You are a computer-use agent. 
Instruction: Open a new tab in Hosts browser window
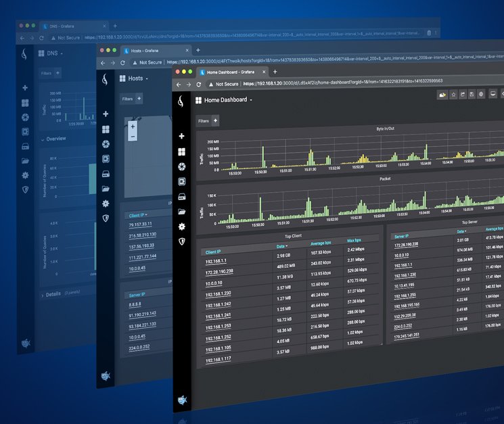[x=198, y=50]
